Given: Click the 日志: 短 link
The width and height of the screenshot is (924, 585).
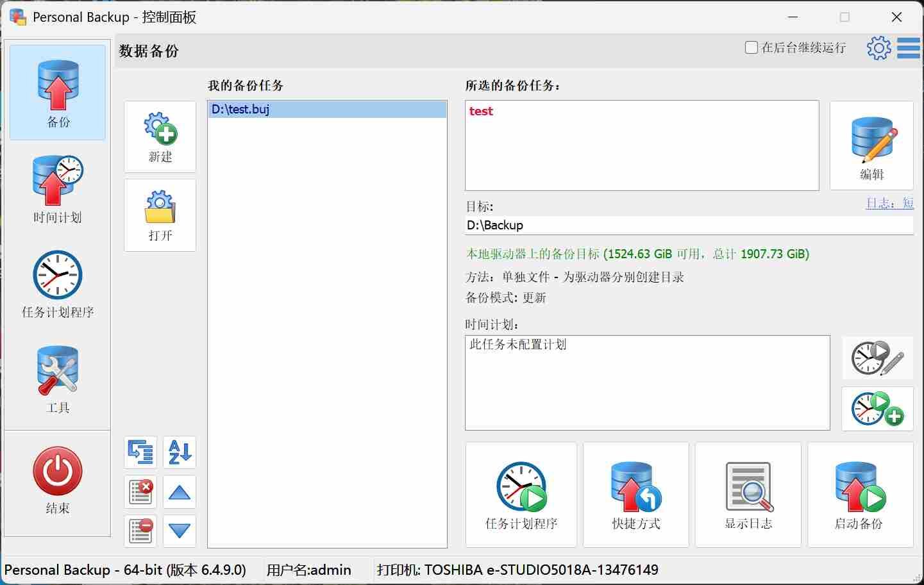Looking at the screenshot, I should (889, 204).
